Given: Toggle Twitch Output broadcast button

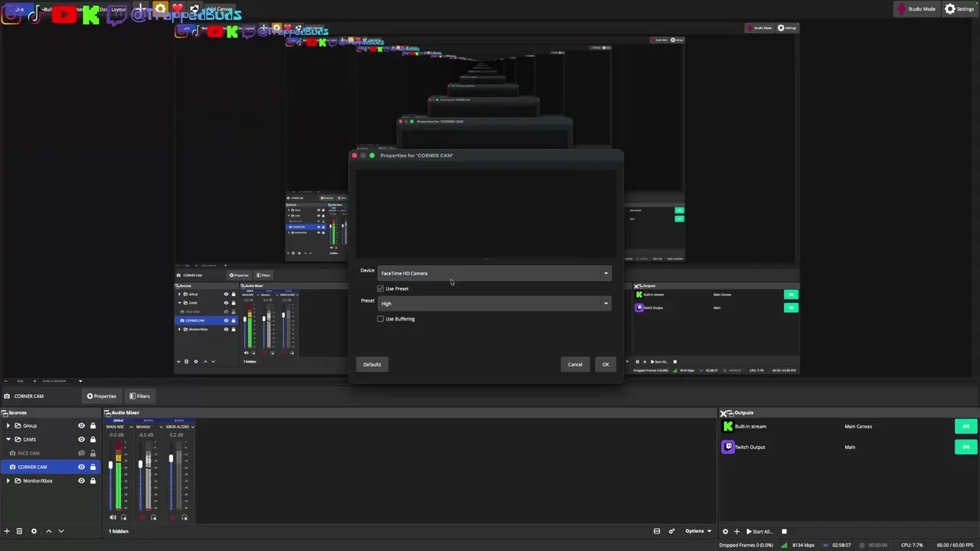Looking at the screenshot, I should (x=966, y=447).
